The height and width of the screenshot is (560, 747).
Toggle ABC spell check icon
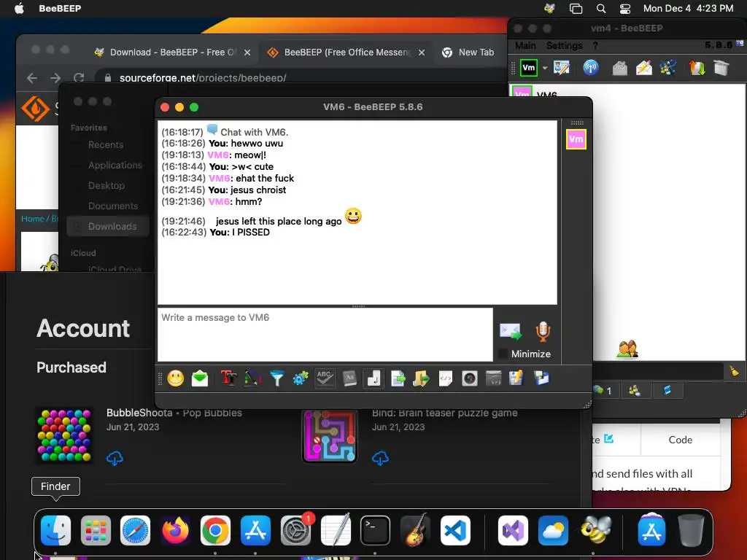(325, 378)
